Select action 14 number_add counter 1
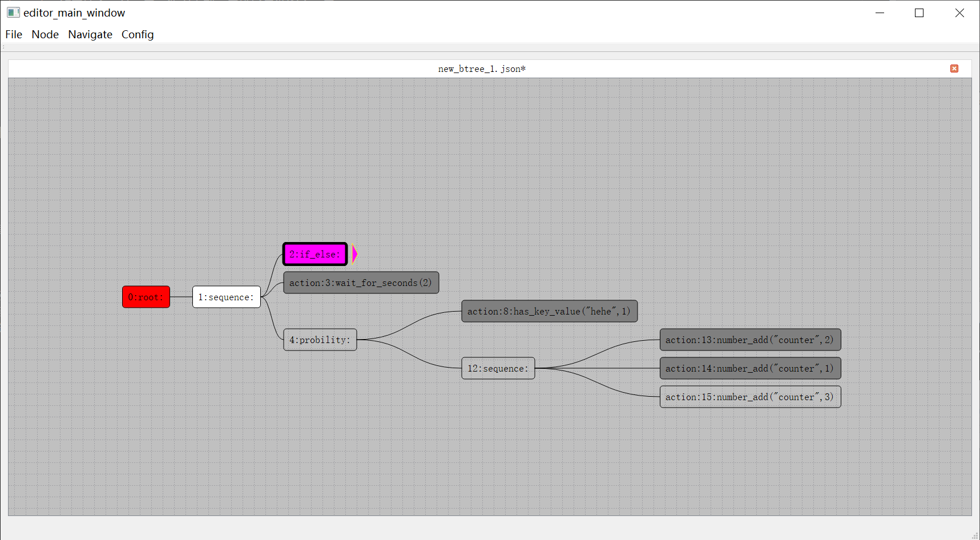Screen dimensions: 980x540 tap(750, 368)
